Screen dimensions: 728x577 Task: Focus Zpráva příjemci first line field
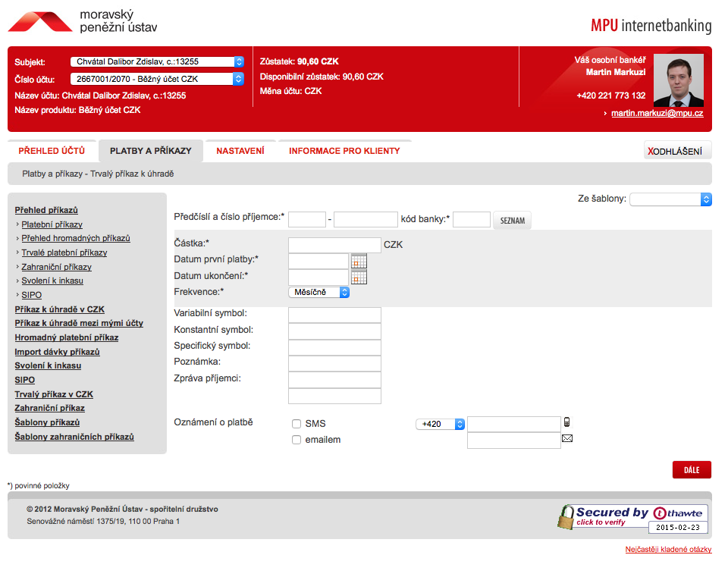(334, 380)
